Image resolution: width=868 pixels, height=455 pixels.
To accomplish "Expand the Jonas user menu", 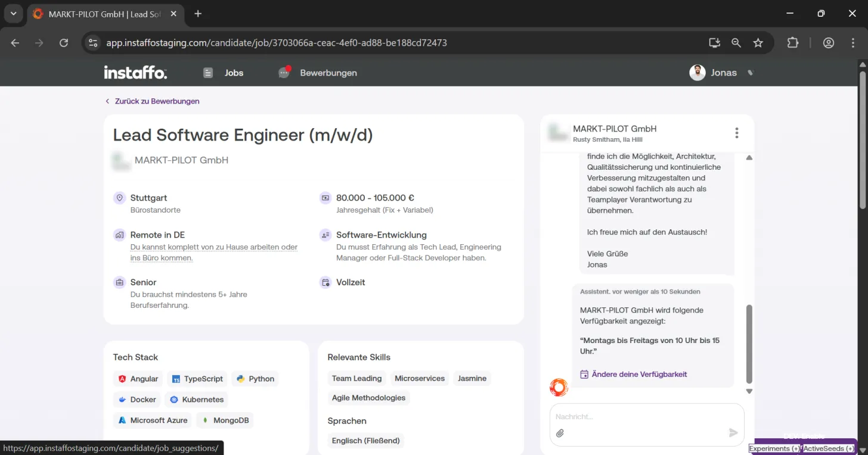I will point(751,73).
